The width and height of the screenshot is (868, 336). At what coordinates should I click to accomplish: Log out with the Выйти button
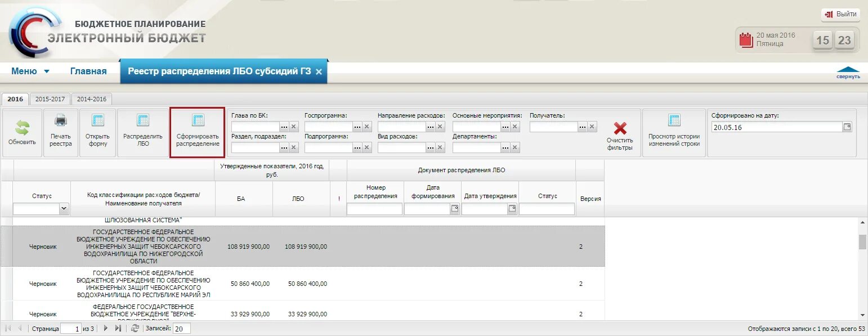pos(841,14)
